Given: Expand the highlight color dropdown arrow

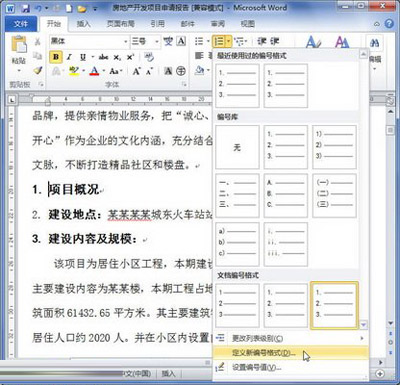Looking at the screenshot, I should (83, 71).
